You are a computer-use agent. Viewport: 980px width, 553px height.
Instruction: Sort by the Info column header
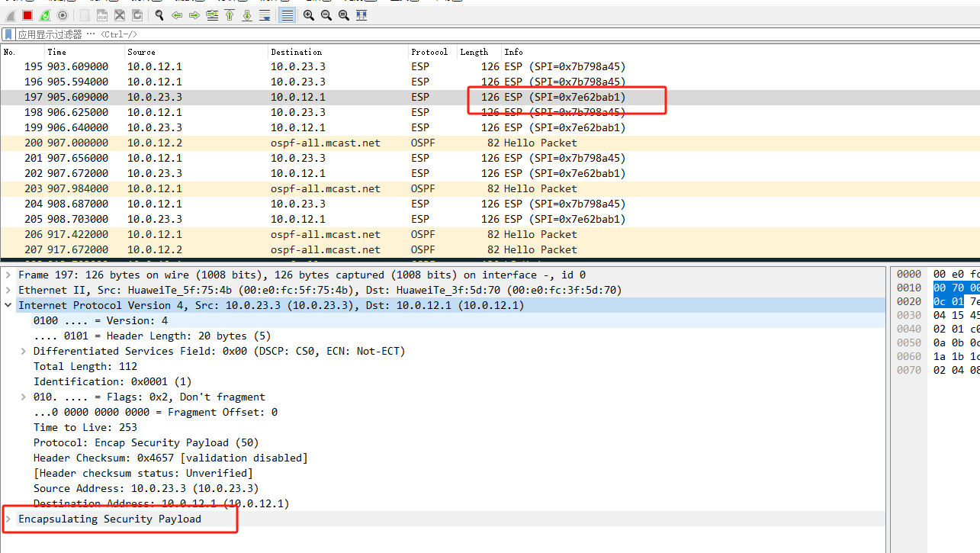741,52
